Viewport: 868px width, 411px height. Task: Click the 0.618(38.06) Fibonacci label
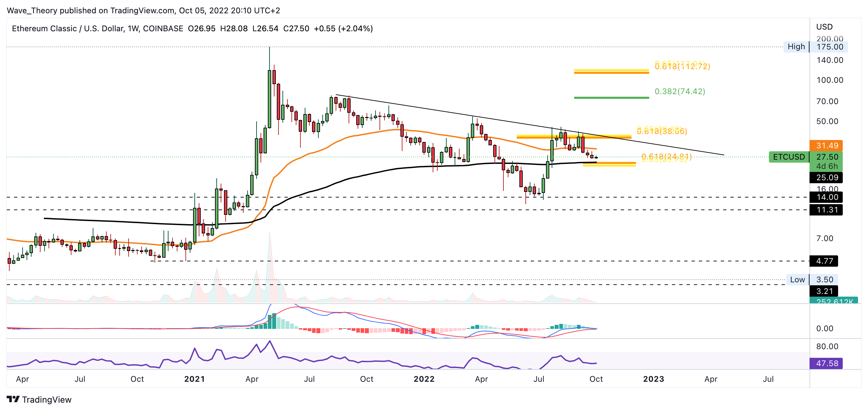(x=661, y=131)
